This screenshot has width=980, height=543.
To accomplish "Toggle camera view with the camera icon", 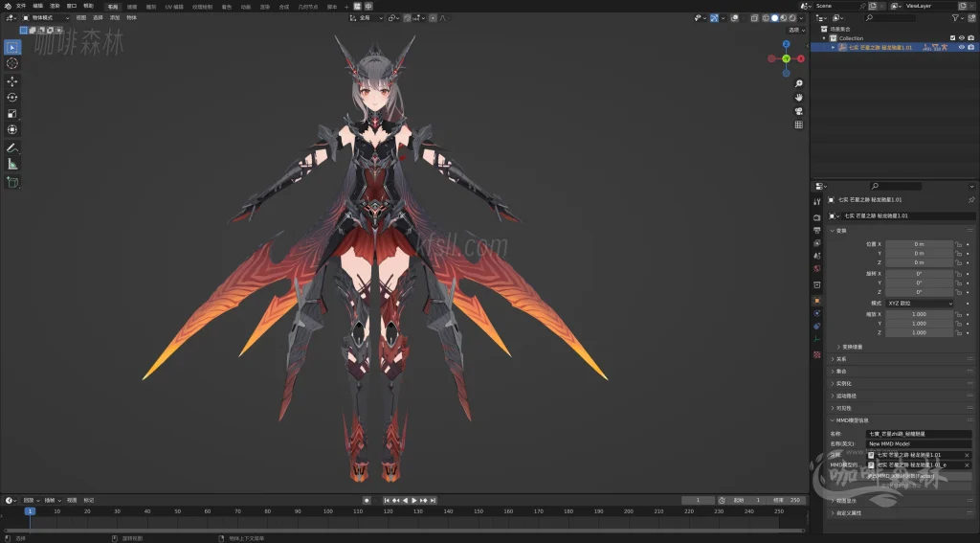I will (798, 111).
